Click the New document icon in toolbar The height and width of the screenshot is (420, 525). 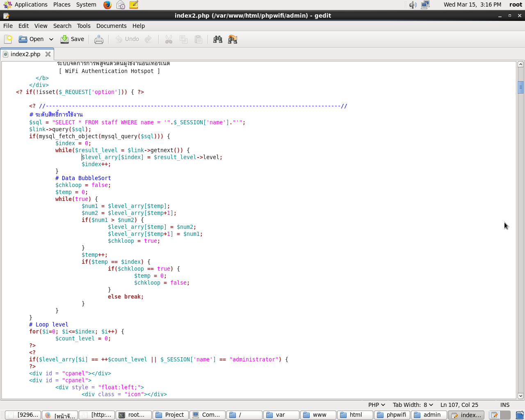(8, 39)
